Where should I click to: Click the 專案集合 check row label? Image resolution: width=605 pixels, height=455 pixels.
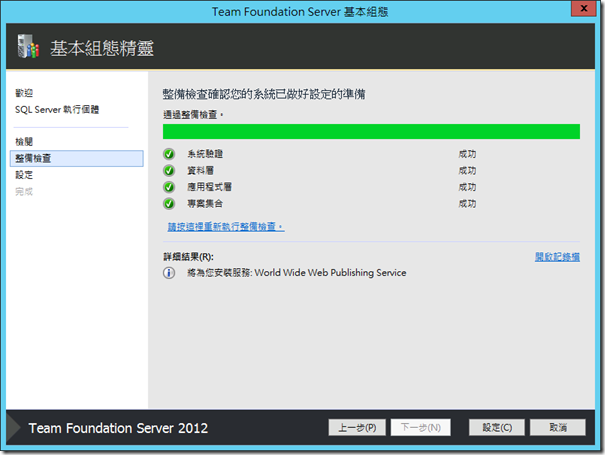click(x=205, y=204)
